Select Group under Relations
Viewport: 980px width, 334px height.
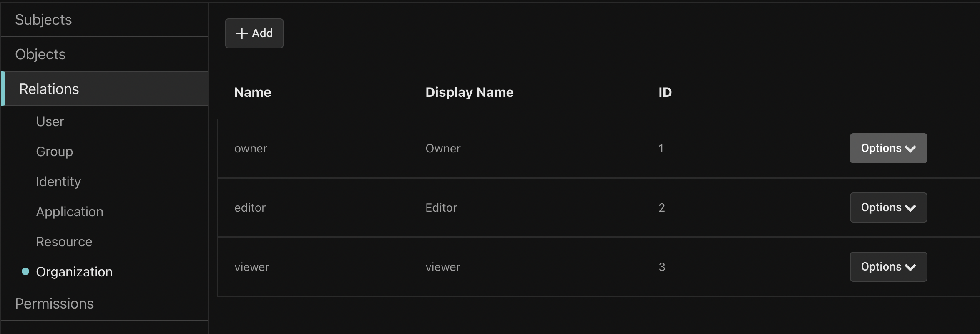(55, 152)
